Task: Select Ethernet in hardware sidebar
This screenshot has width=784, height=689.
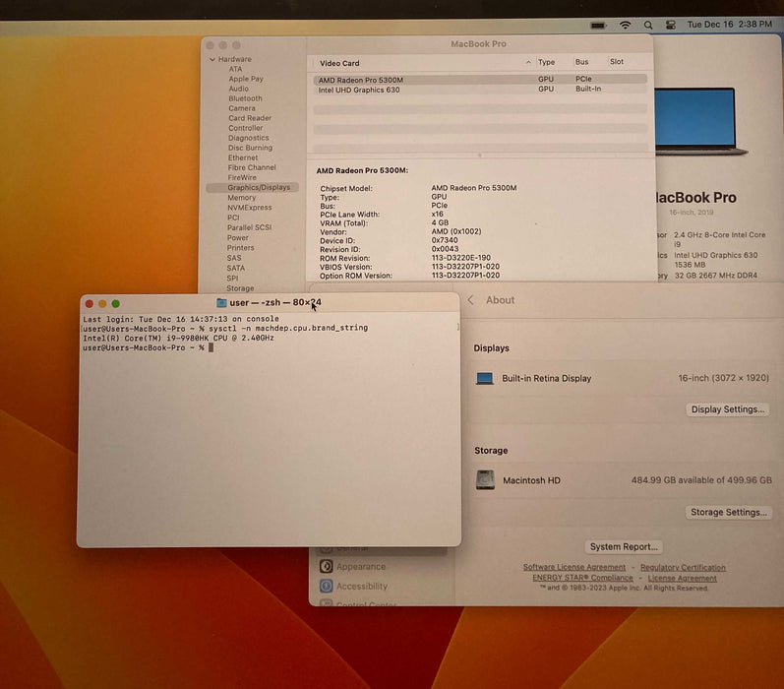Action: [x=243, y=157]
